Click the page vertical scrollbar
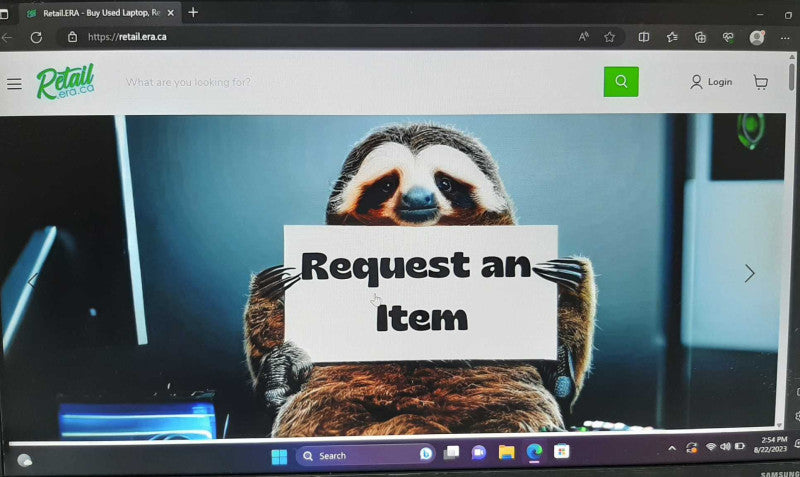 (x=791, y=77)
